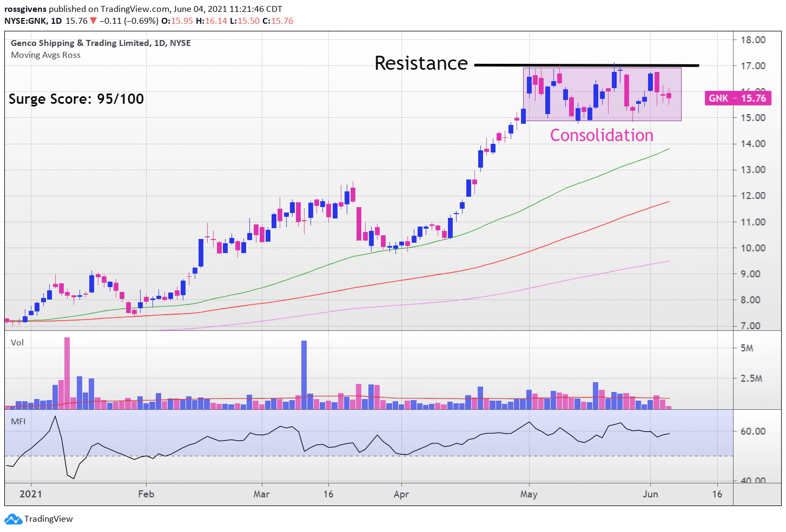
Task: Click the MFI indicator label
Action: pyautogui.click(x=19, y=421)
